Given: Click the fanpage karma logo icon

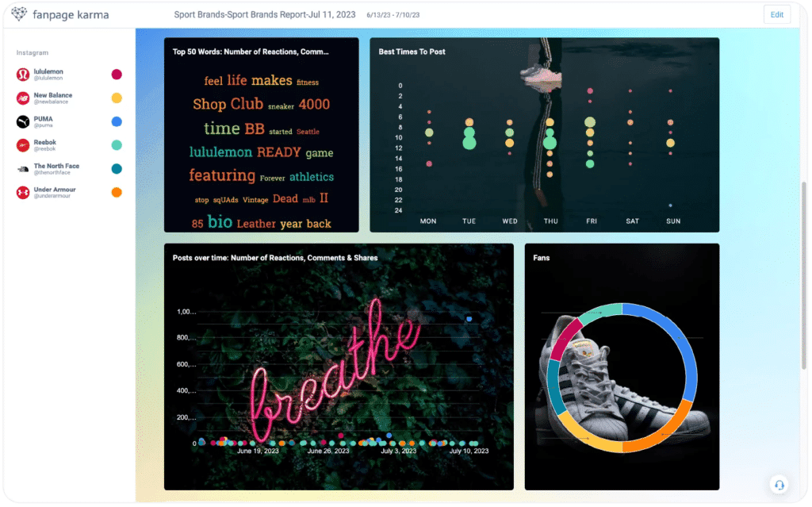Looking at the screenshot, I should (x=19, y=14).
